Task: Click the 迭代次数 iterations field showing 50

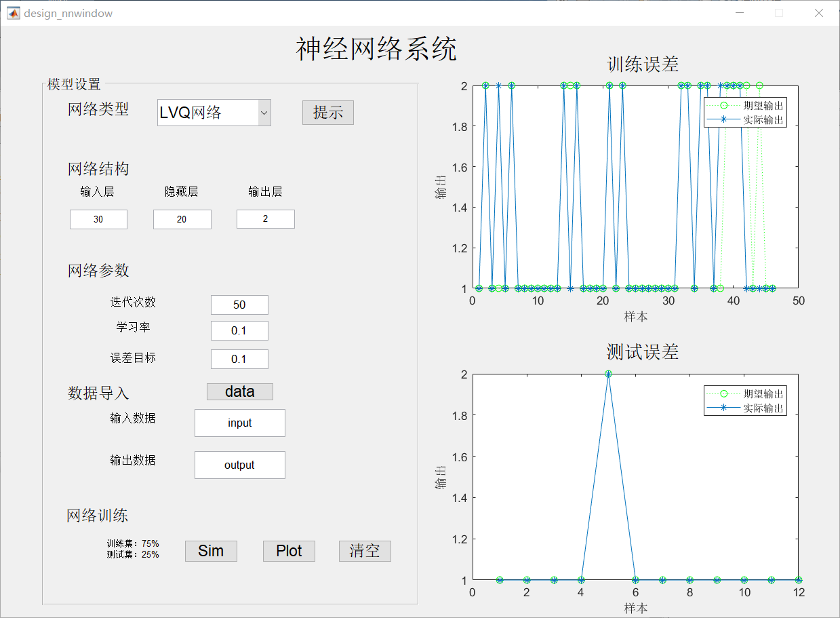Action: coord(239,305)
